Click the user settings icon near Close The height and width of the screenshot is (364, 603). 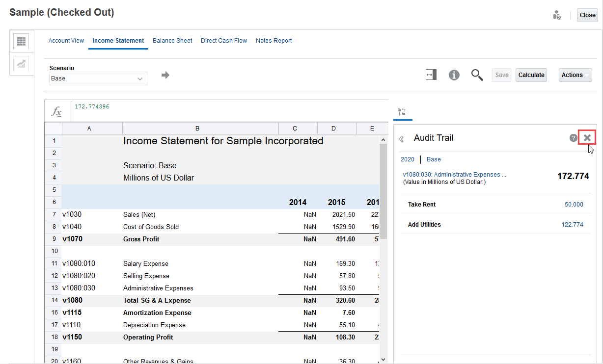(x=556, y=15)
